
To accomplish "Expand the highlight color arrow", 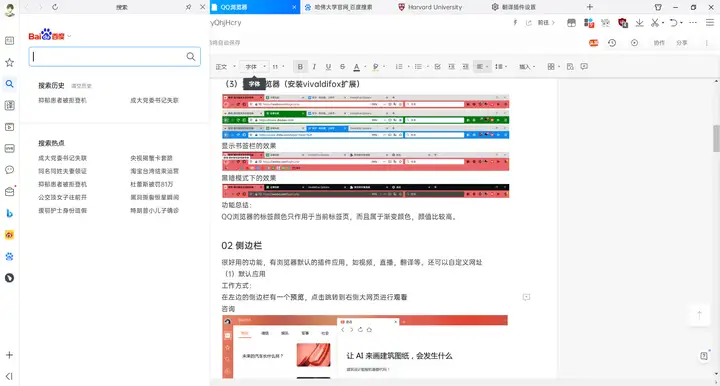I will tap(384, 67).
